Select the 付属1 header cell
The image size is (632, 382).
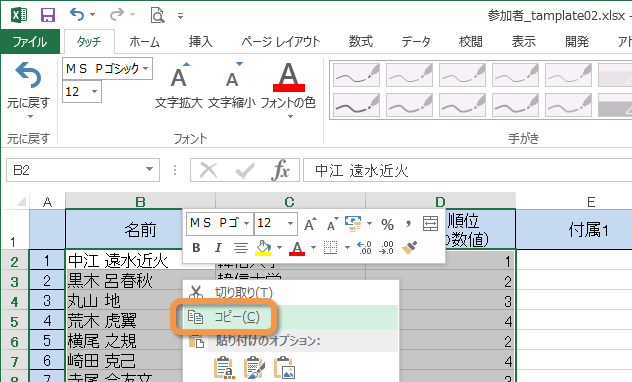tap(588, 229)
